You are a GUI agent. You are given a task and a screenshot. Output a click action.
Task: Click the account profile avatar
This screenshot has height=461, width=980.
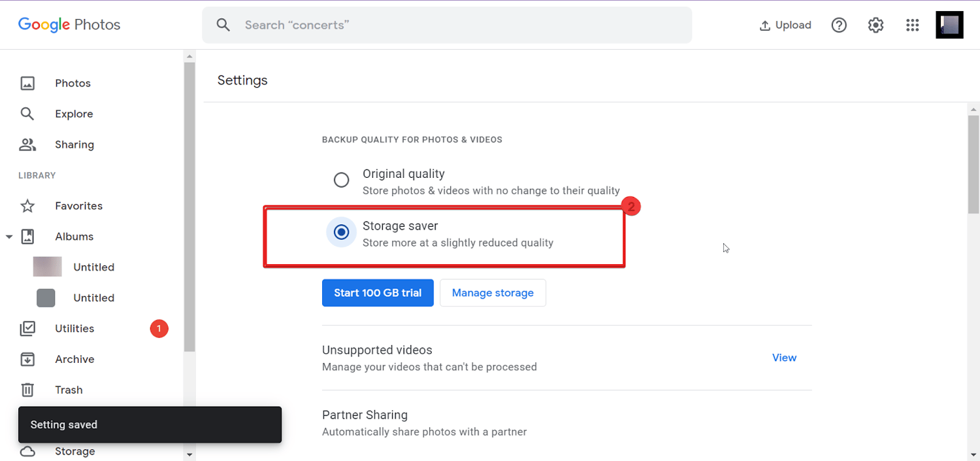(x=949, y=25)
